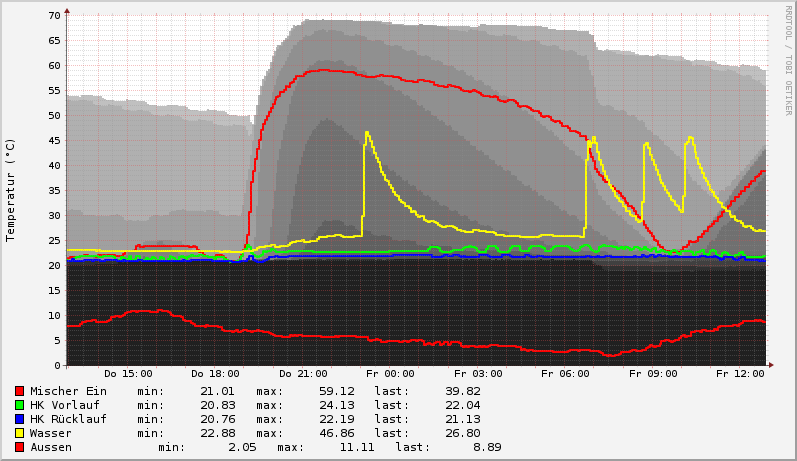Select the 'Wasser' legend label
The height and width of the screenshot is (461, 797).
pyautogui.click(x=51, y=433)
